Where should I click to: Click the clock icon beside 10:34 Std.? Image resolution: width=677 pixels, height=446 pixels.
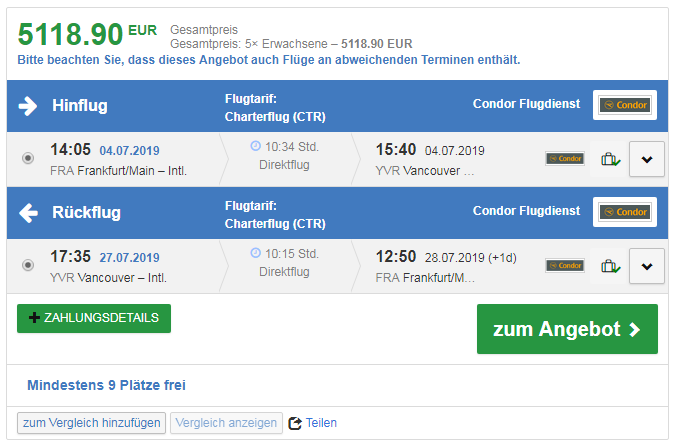coord(255,146)
